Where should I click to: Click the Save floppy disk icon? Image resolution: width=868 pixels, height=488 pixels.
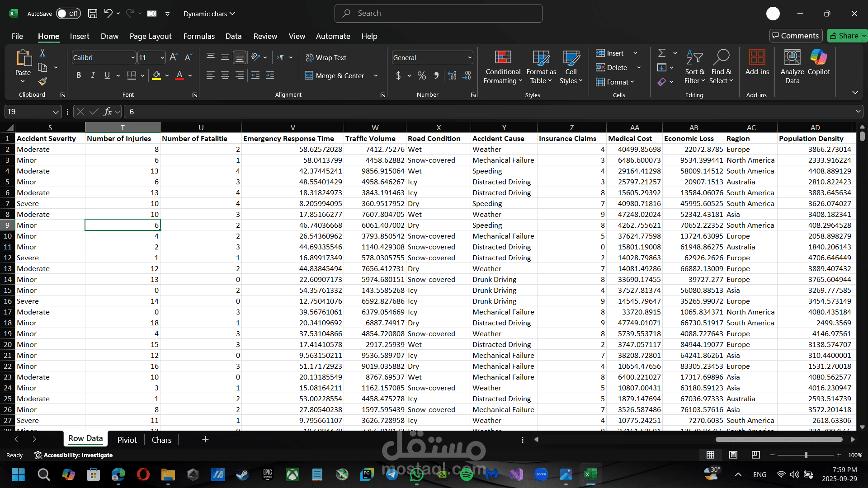(93, 14)
